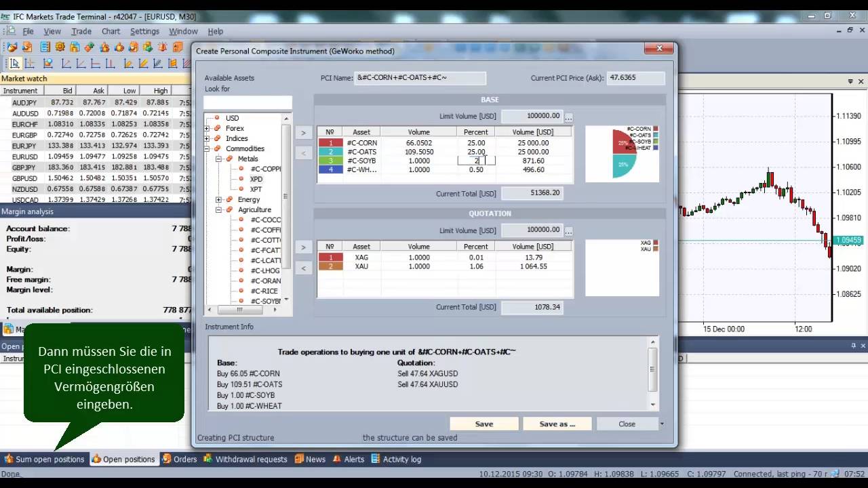Add asset to Quotation with > arrow
This screenshot has height=488, width=868.
[303, 247]
